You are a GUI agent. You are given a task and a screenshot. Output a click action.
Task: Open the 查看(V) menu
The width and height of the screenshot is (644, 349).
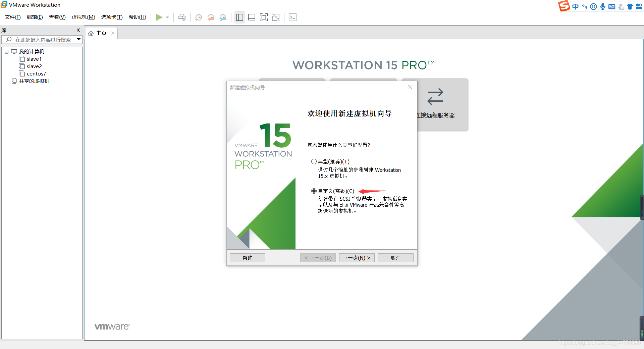57,17
